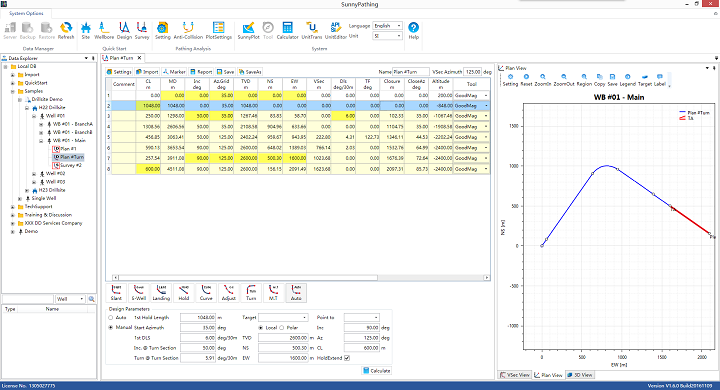Open the Design quick start tool
The height and width of the screenshot is (390, 720).
click(x=124, y=30)
